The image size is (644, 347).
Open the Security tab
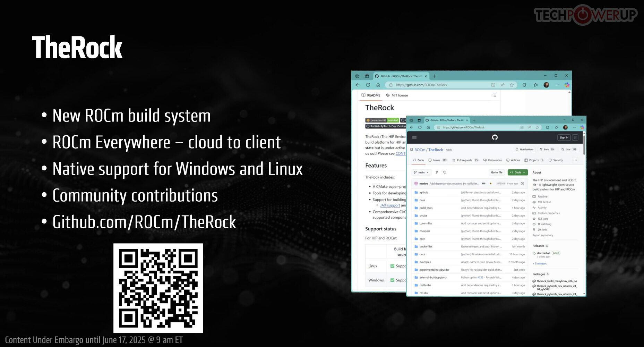tap(556, 160)
